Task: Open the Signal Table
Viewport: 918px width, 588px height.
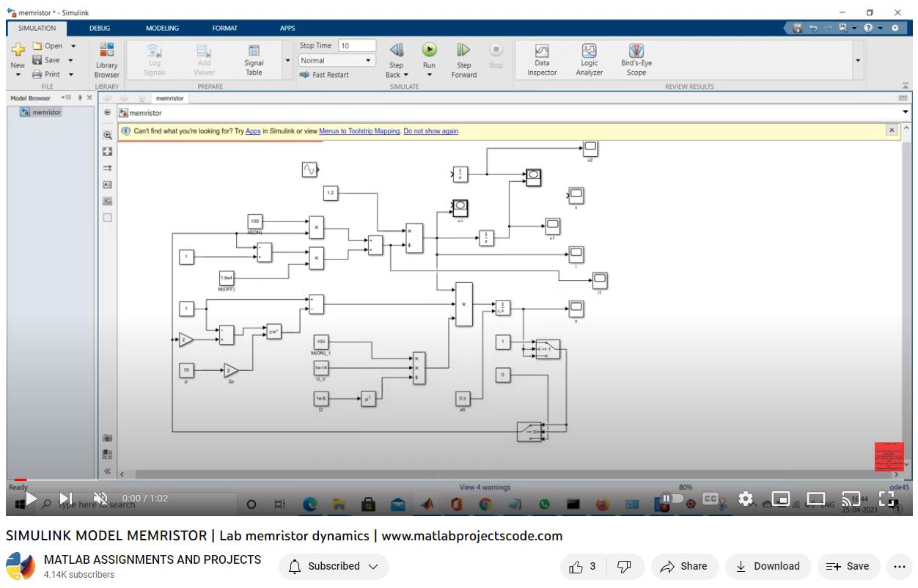Action: (254, 59)
